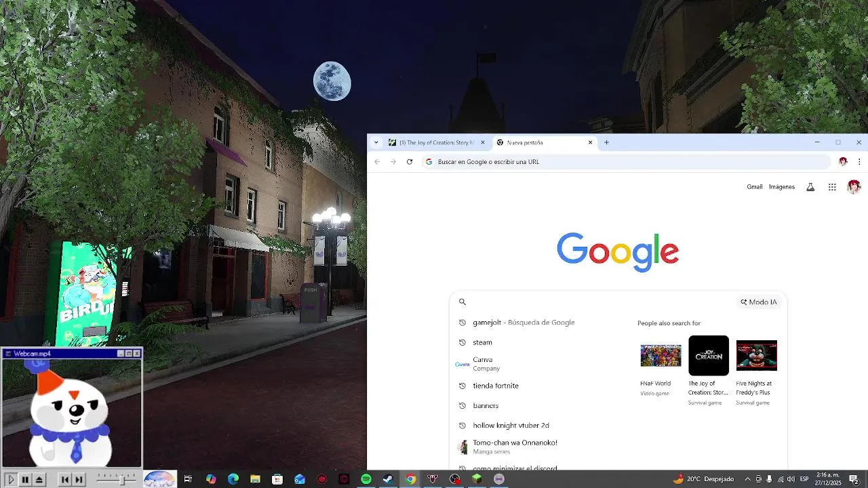The image size is (868, 488).
Task: Open Spotify from the taskbar
Action: [366, 479]
